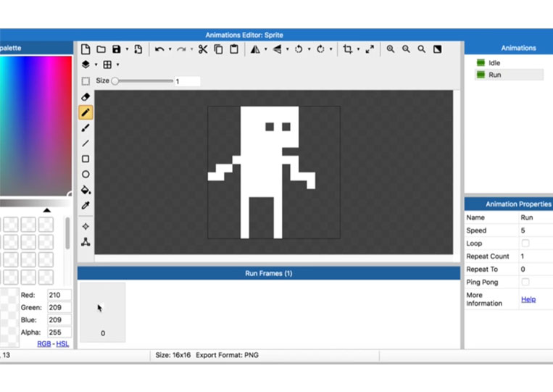Select the Ellipse tool
This screenshot has width=553, height=392.
pyautogui.click(x=86, y=174)
